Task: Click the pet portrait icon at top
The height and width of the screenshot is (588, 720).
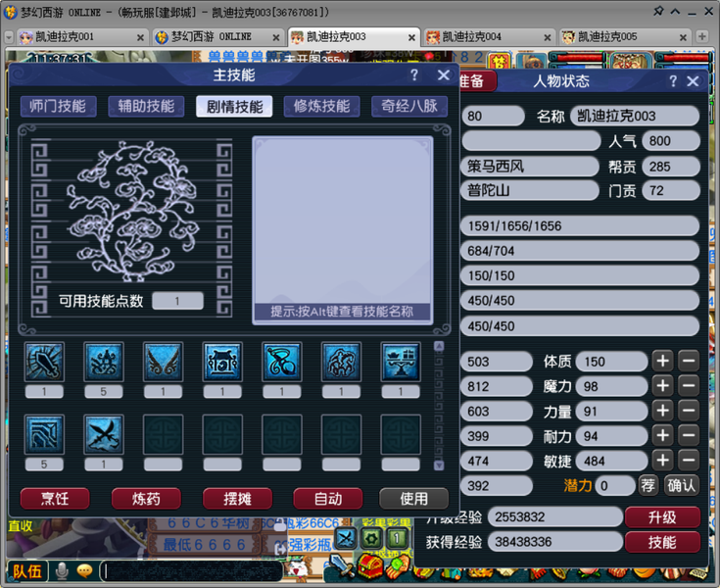Action: [531, 62]
